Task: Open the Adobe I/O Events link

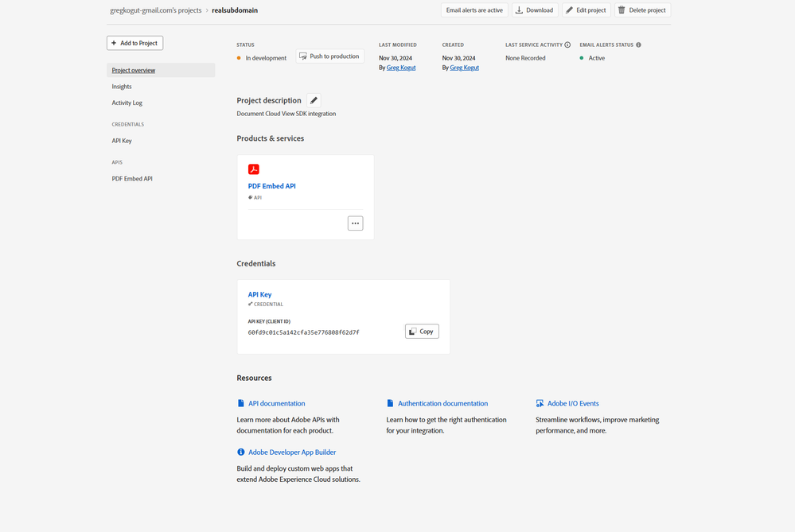Action: pyautogui.click(x=573, y=403)
